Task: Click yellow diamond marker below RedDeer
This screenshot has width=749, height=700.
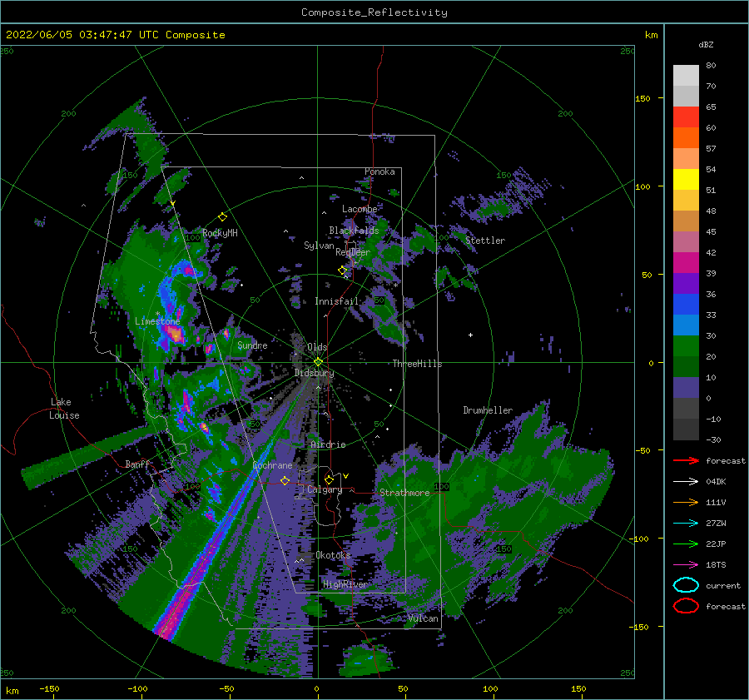Action: pyautogui.click(x=343, y=271)
